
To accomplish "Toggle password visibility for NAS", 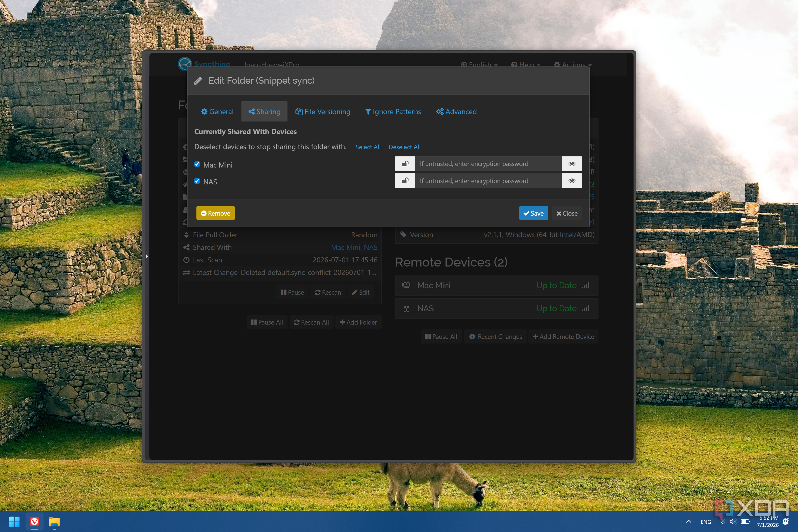I will click(x=572, y=181).
